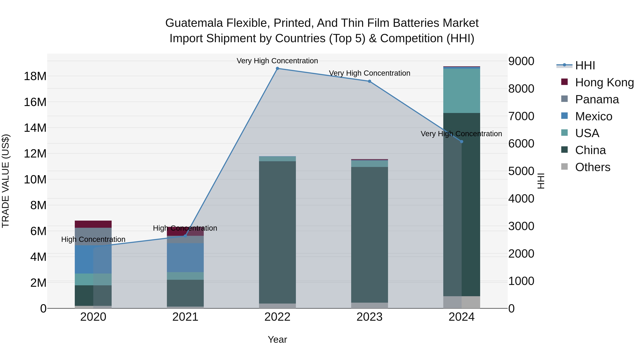Click the China legend label
The width and height of the screenshot is (644, 362).
(591, 150)
